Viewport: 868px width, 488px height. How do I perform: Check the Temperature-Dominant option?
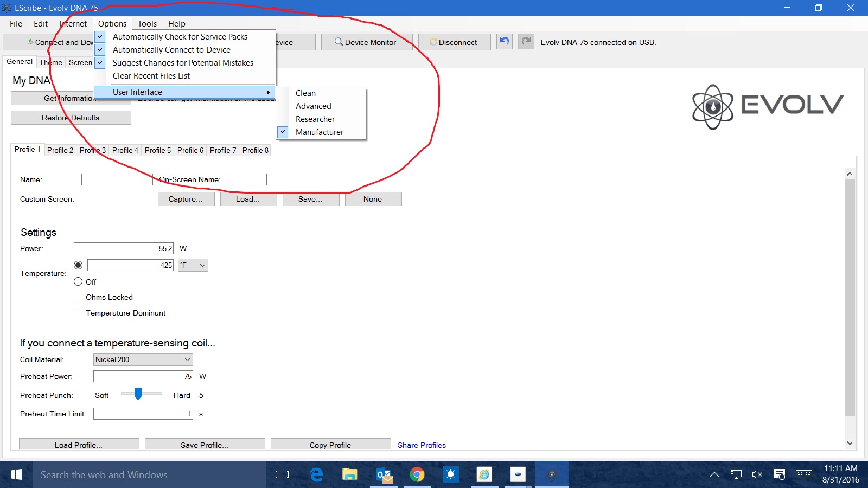78,313
